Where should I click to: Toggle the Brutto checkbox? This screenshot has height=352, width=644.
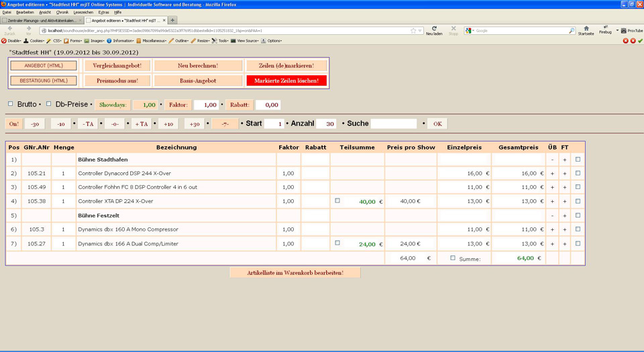coord(11,104)
